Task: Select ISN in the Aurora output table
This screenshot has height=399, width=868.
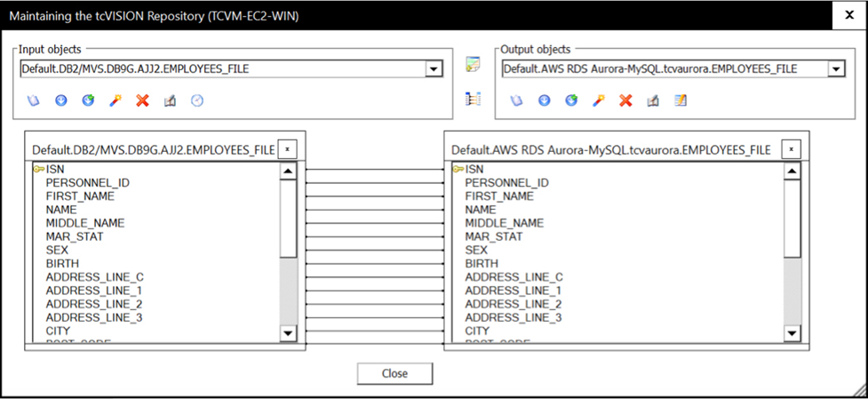Action: [x=474, y=170]
